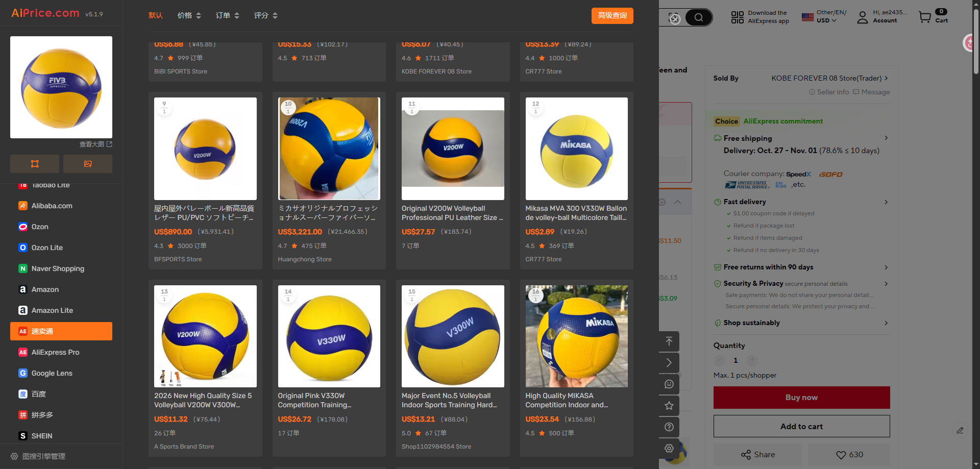Sort results by 订单 (orders)

[228, 16]
